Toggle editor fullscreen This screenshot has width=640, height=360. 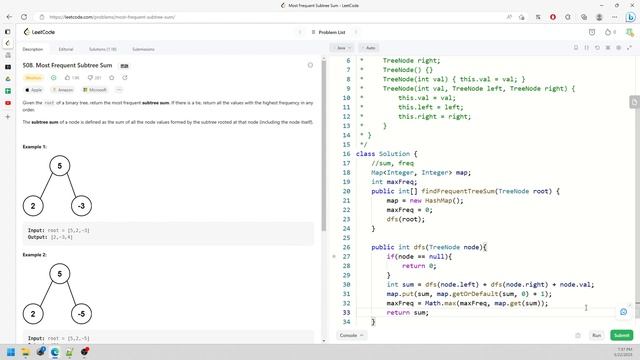click(x=629, y=48)
